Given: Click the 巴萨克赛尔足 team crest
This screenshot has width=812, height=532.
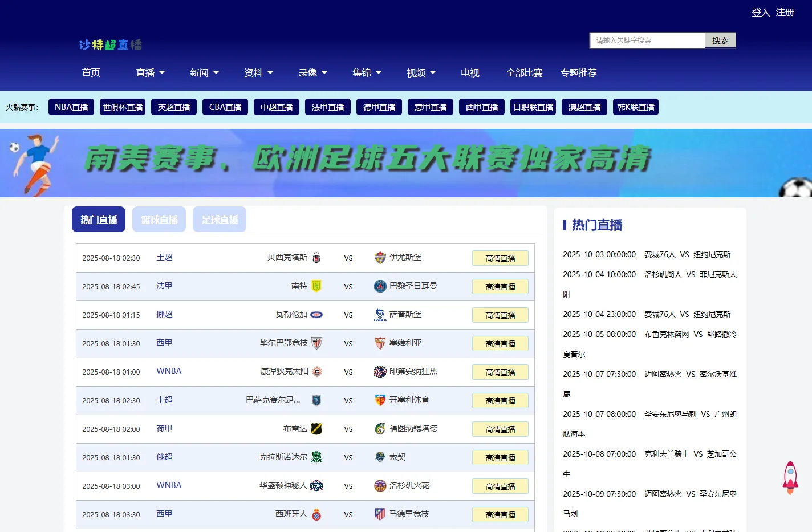Looking at the screenshot, I should (x=316, y=400).
